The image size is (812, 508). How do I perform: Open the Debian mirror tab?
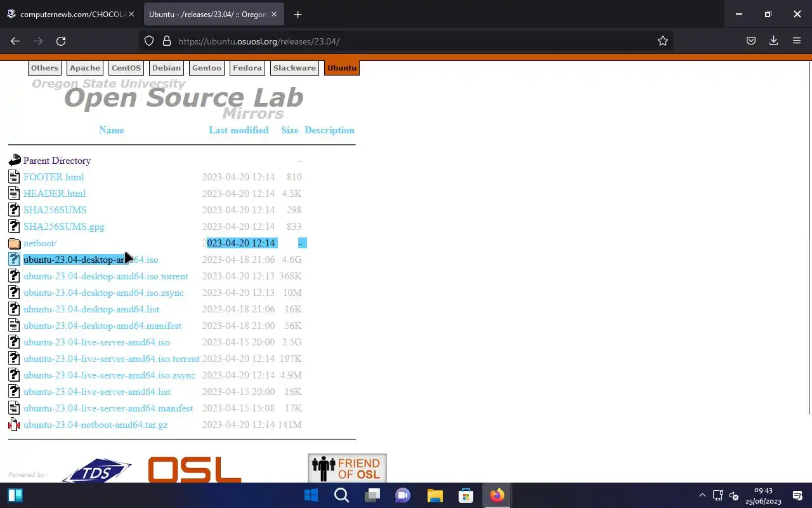[166, 68]
